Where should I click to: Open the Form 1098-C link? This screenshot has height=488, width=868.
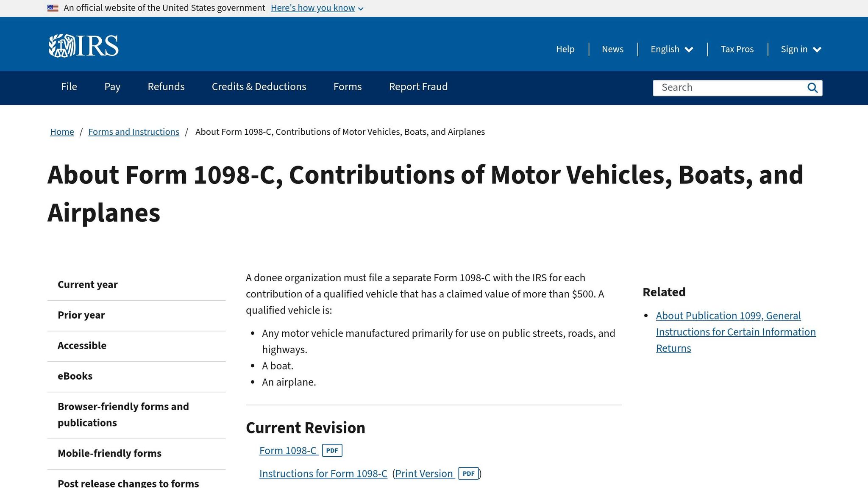pyautogui.click(x=288, y=450)
